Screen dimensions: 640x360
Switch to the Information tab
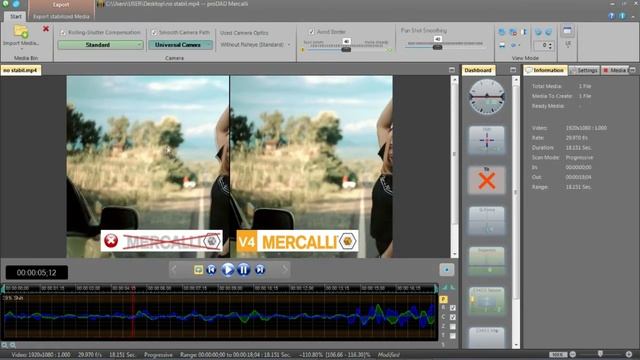pos(546,70)
